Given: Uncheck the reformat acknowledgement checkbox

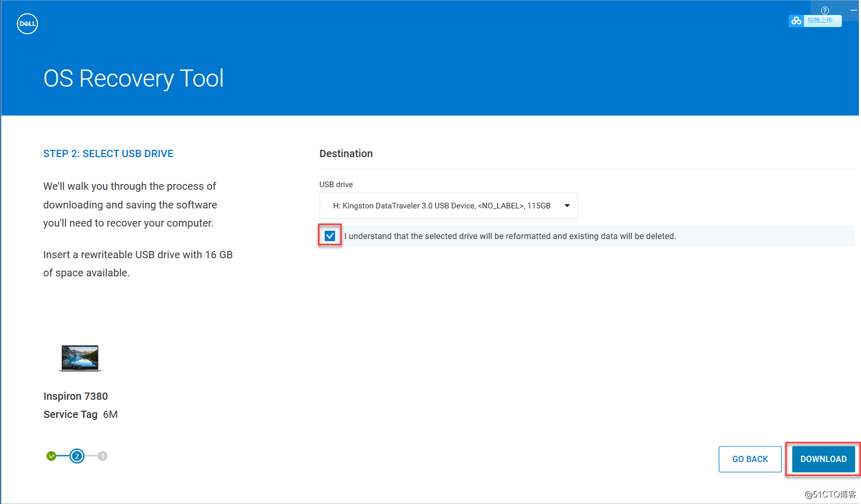Looking at the screenshot, I should (330, 236).
